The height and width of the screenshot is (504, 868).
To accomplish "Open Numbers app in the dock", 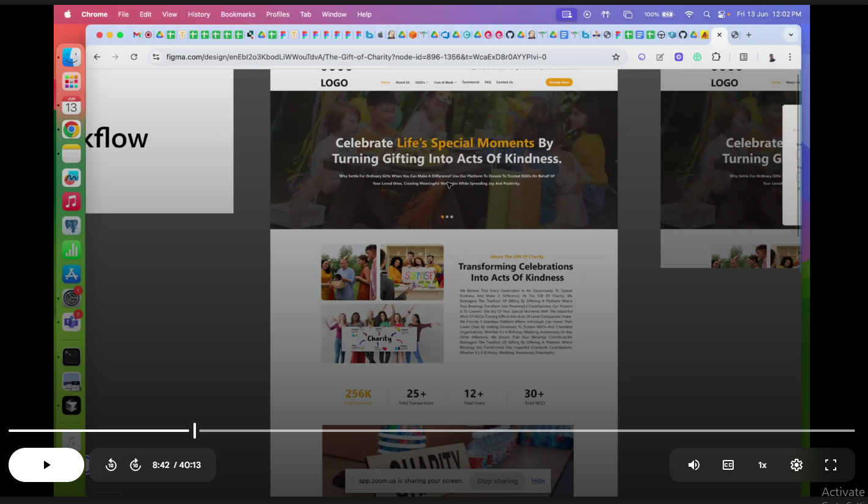I will tap(71, 250).
